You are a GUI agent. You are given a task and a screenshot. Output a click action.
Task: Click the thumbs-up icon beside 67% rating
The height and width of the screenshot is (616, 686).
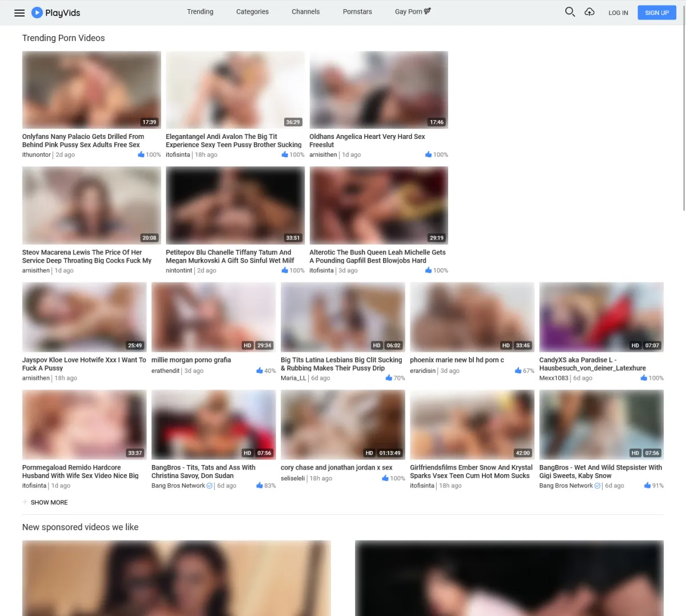click(x=518, y=371)
